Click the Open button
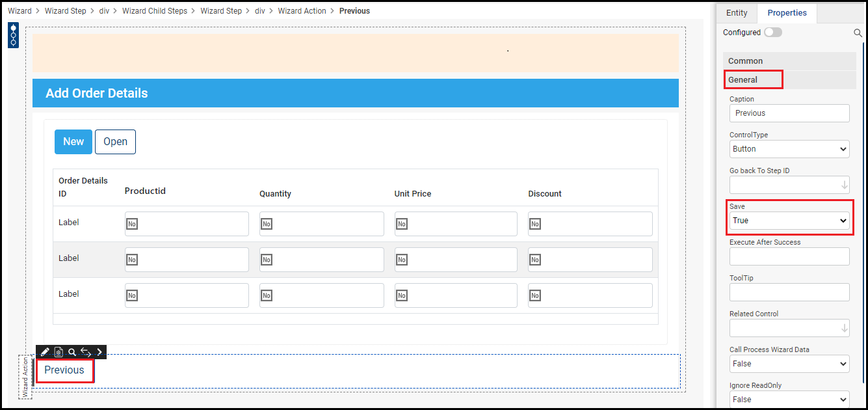 (x=115, y=142)
